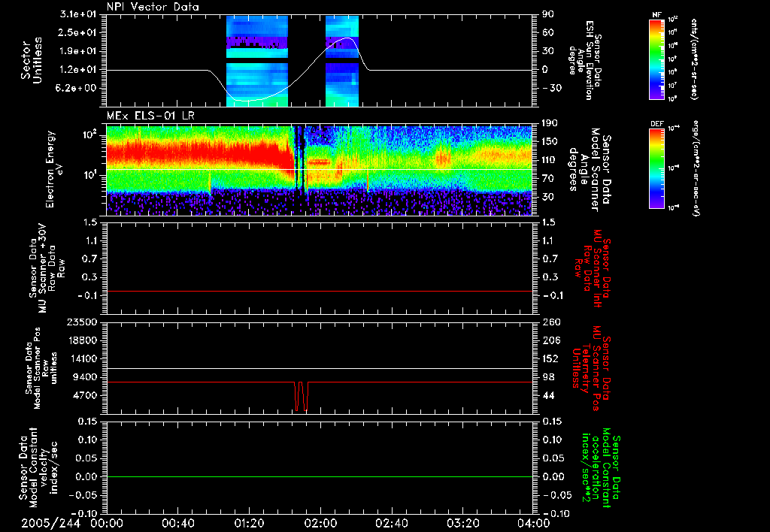Click the 110 scanner angle tick label

550,160
